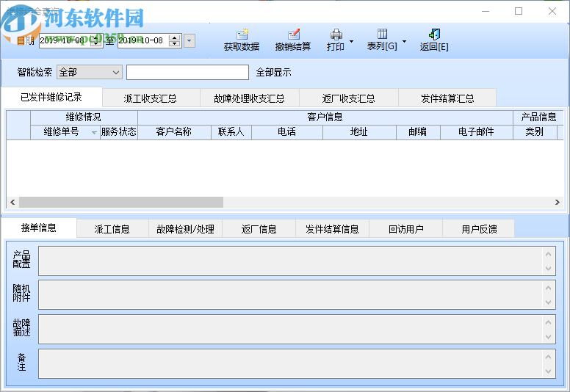Open the 返厂信息 tab
Viewport: 570px width, 392px height.
pyautogui.click(x=259, y=229)
